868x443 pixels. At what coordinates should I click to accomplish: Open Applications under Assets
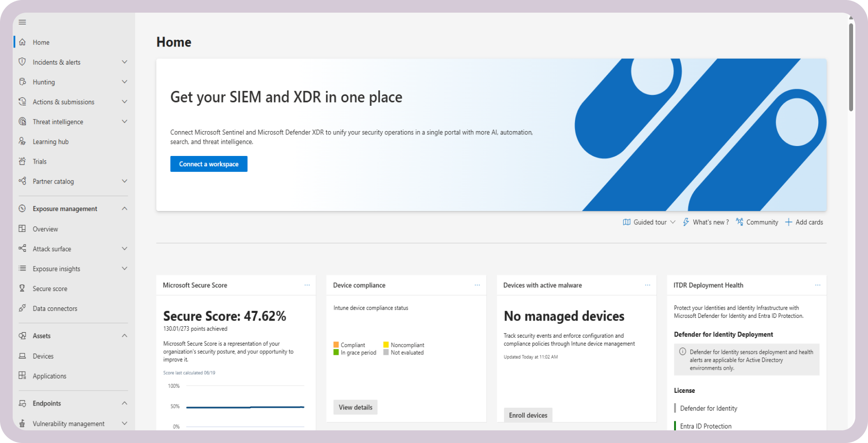pyautogui.click(x=49, y=376)
